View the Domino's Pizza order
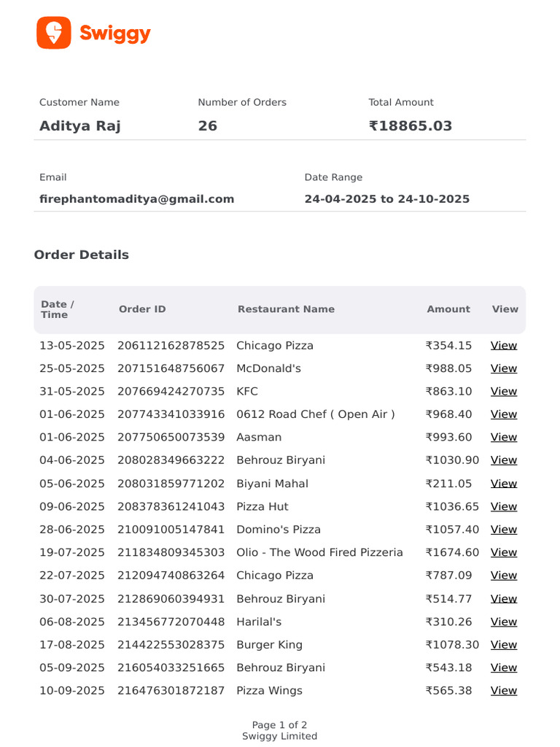The width and height of the screenshot is (560, 747). [x=504, y=530]
